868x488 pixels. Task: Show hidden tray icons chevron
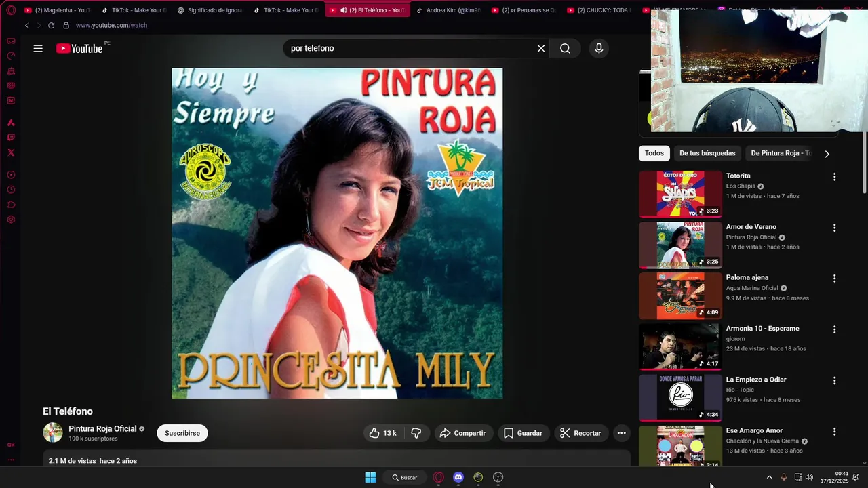[x=769, y=477]
